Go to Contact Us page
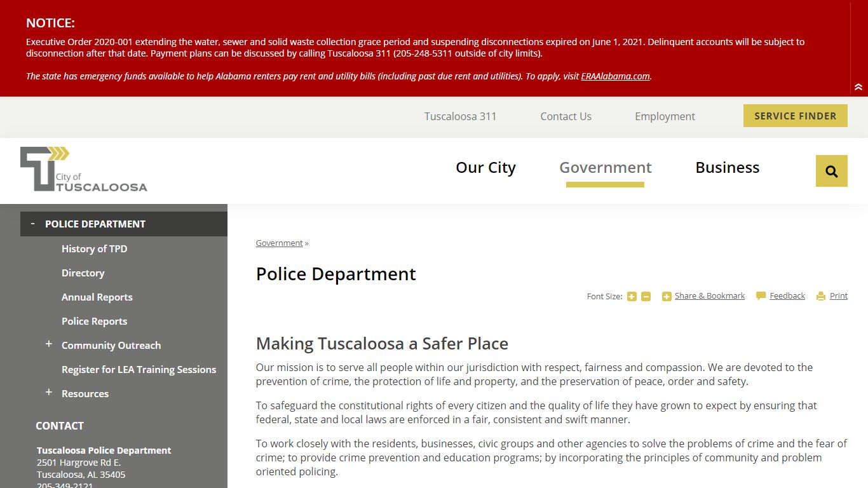Viewport: 868px width, 488px height. pos(566,116)
